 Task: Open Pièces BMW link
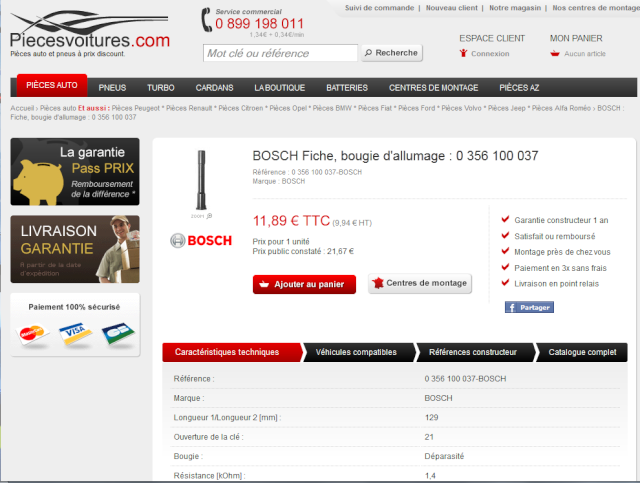point(332,108)
